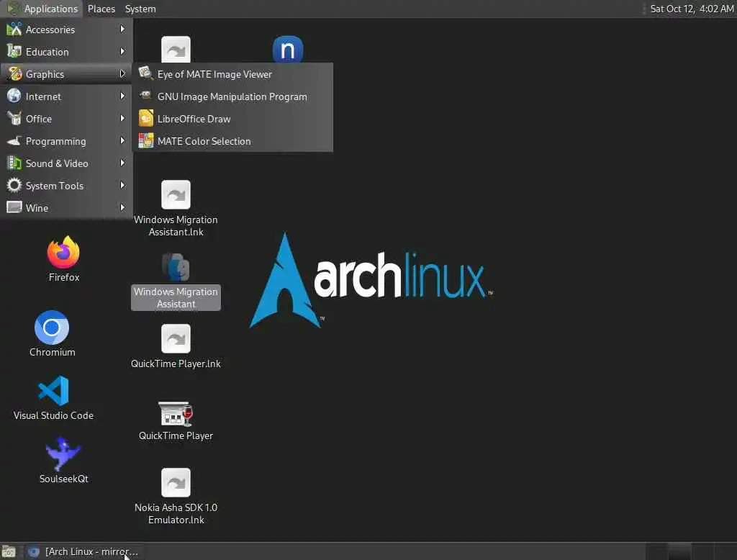Select the Nokia Asha SDK 1.0 Emulator.lnk icon

176,482
